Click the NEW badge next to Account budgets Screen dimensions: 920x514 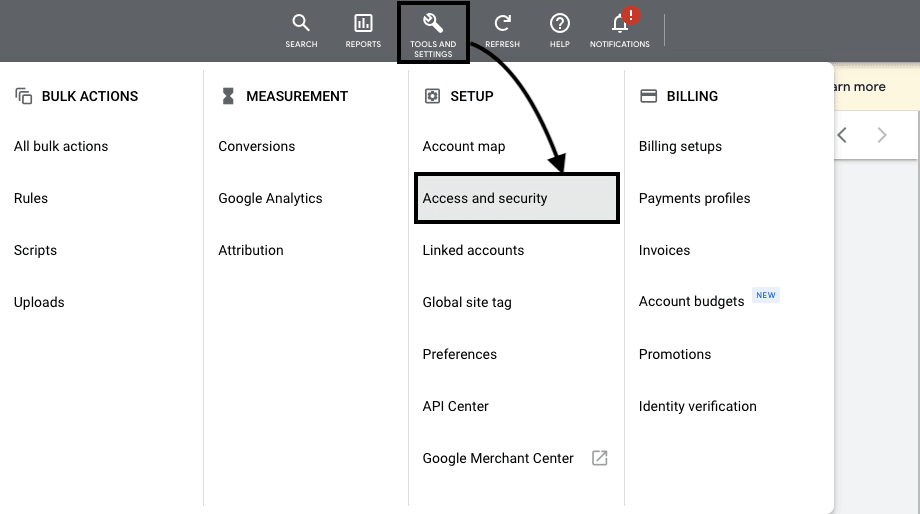(x=766, y=295)
